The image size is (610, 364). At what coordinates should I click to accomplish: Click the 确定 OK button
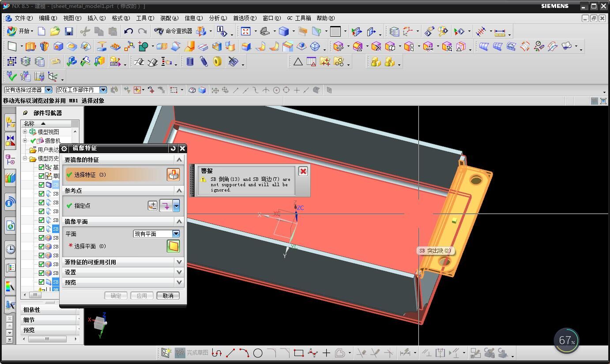click(x=116, y=296)
